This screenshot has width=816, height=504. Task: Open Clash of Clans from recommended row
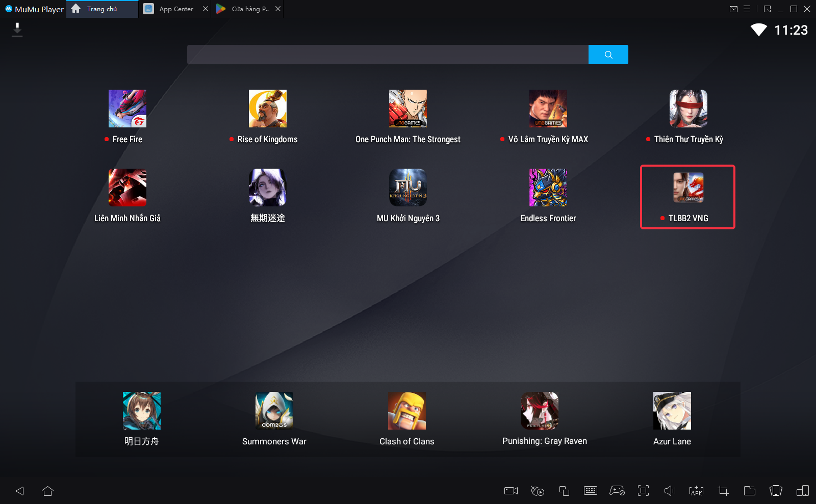pyautogui.click(x=406, y=419)
